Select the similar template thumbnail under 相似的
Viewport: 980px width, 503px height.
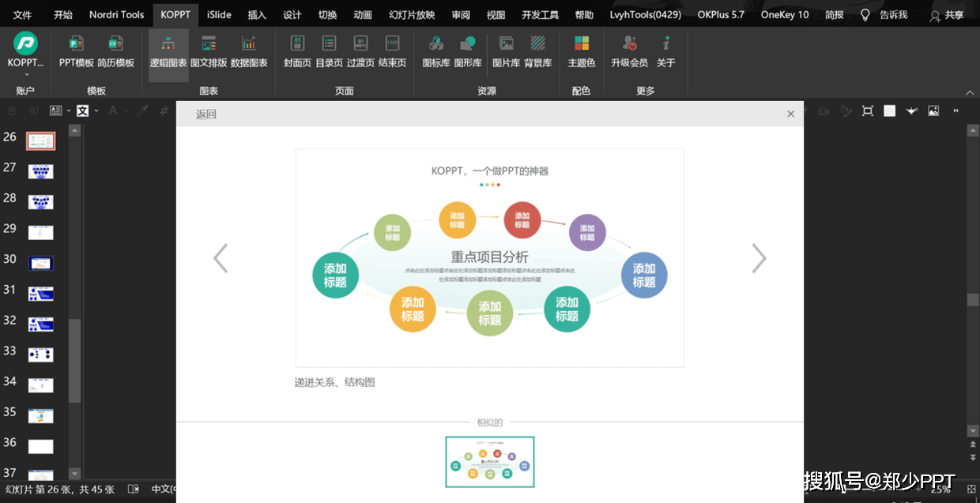point(490,462)
